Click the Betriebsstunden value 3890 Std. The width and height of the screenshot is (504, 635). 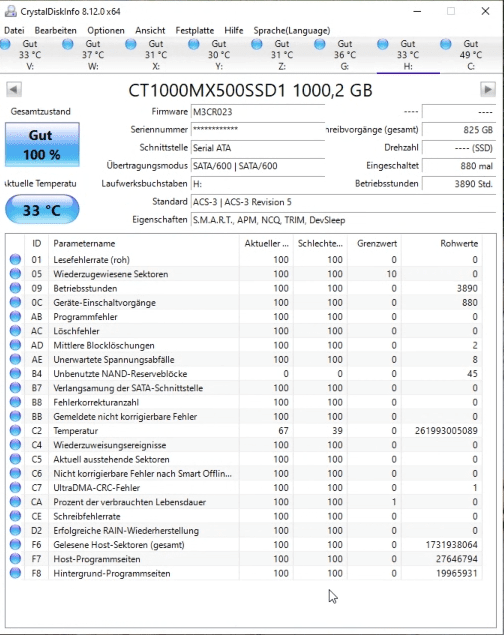point(459,184)
